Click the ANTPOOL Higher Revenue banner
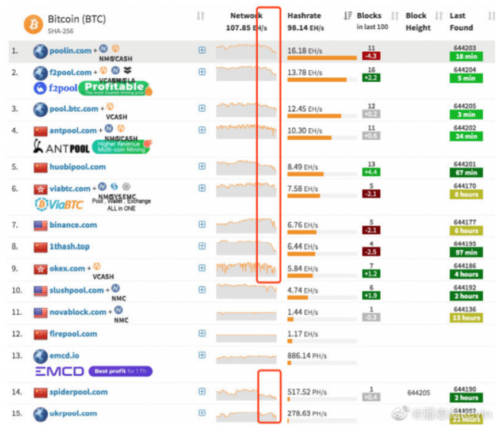This screenshot has height=435, width=504. point(93,147)
